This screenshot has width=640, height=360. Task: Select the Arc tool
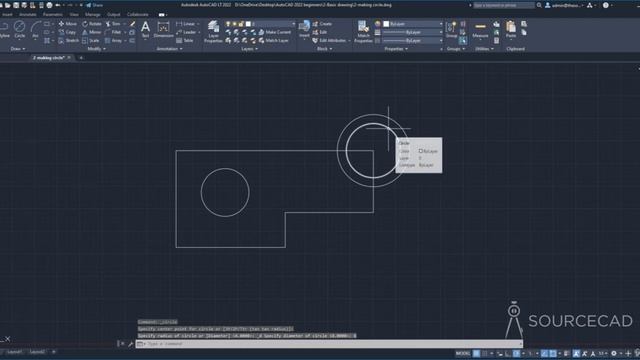[36, 29]
